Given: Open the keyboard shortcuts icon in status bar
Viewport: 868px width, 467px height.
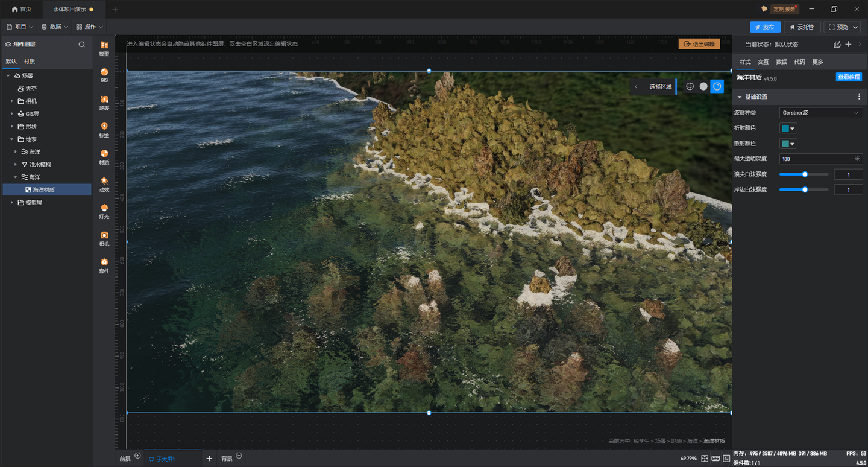Looking at the screenshot, I should (715, 459).
